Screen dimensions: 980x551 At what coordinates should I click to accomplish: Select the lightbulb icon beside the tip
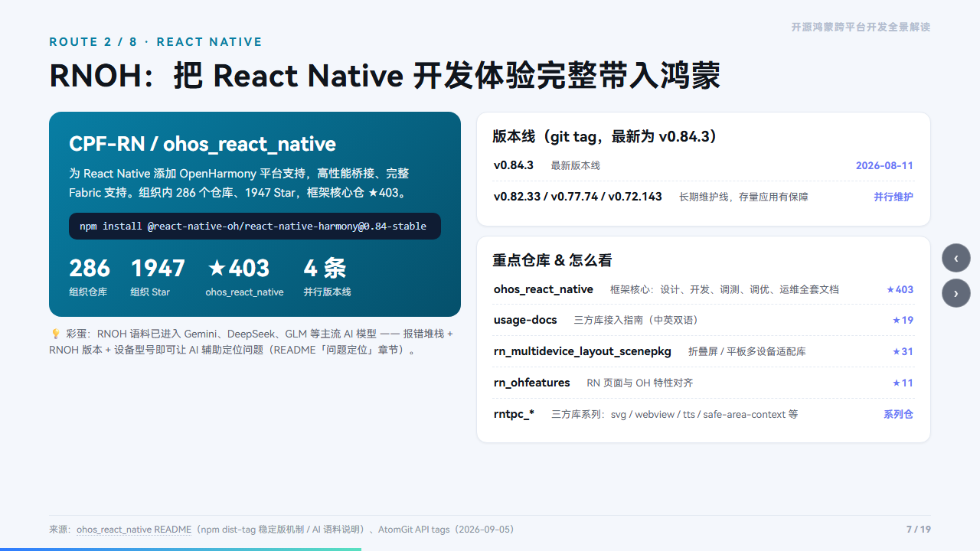coord(55,334)
